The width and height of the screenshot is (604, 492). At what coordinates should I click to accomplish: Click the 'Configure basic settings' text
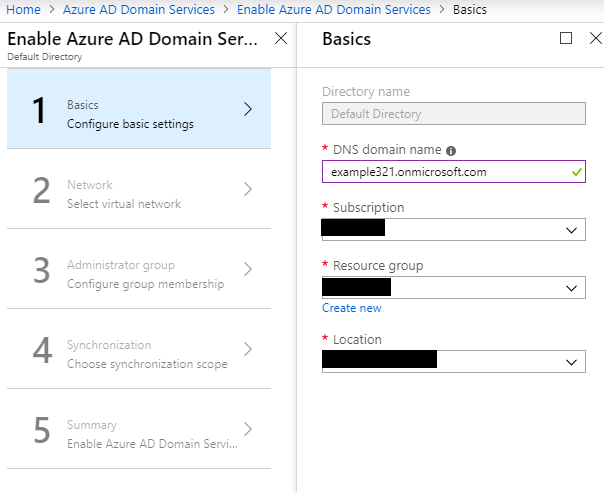pos(130,124)
